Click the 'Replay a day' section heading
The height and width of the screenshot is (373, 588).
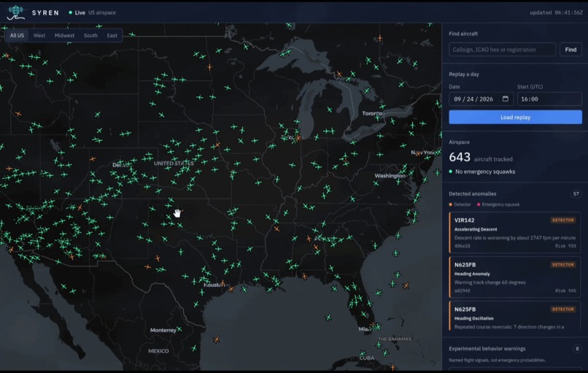point(464,74)
